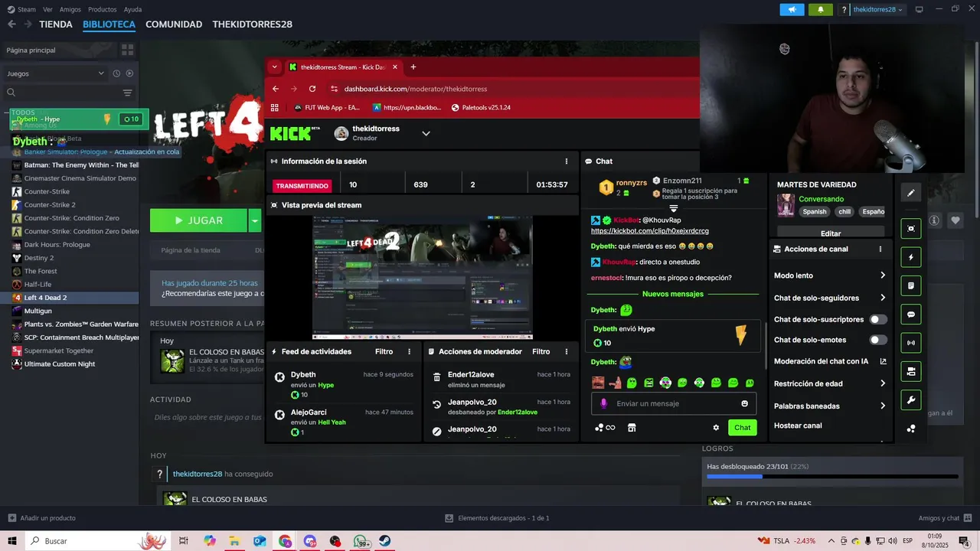Open the chat bubble icon in Kick sidebar
This screenshot has height=551, width=980.
pyautogui.click(x=910, y=315)
